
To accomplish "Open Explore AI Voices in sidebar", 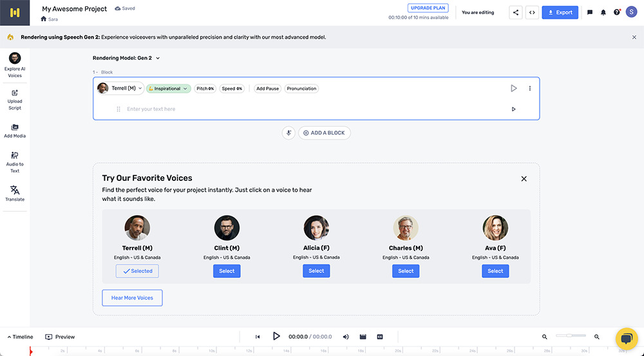I will [x=15, y=65].
